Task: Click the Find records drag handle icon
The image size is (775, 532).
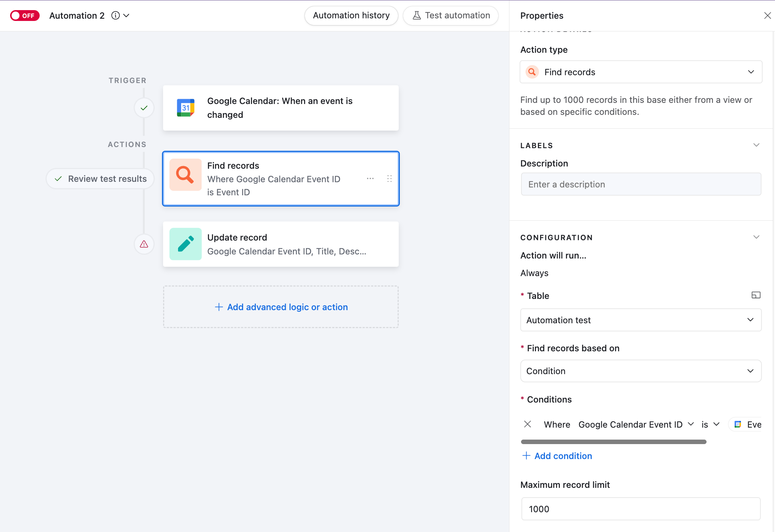Action: point(389,178)
